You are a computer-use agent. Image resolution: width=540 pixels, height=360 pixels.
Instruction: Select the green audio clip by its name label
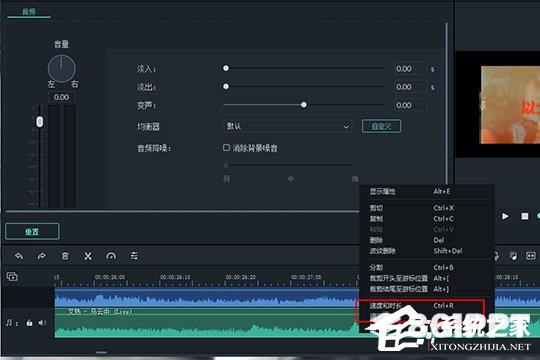(x=100, y=312)
